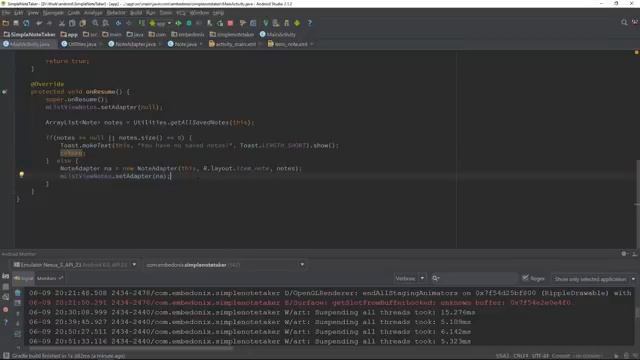
Task: Click the onResume method name in code
Action: click(100, 92)
